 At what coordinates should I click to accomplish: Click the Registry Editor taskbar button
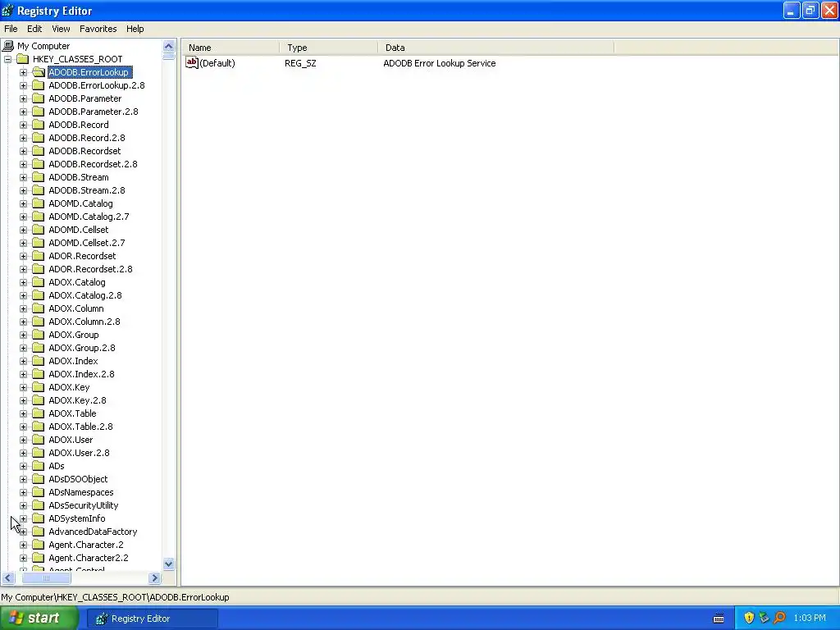(x=153, y=619)
